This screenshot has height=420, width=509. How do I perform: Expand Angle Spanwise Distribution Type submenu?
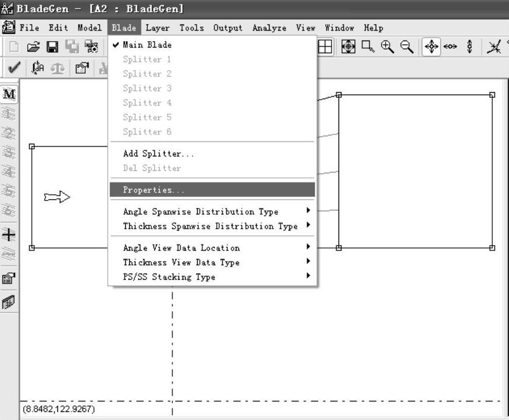click(x=212, y=211)
